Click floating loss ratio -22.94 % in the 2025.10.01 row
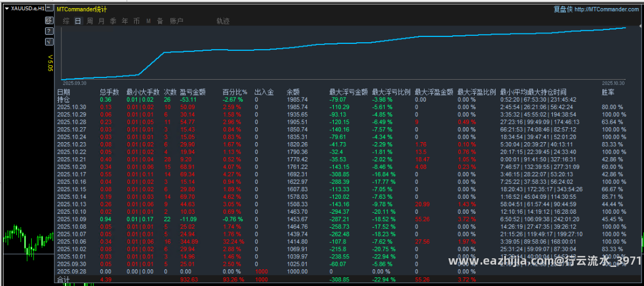This screenshot has width=644, height=286. pos(385,257)
